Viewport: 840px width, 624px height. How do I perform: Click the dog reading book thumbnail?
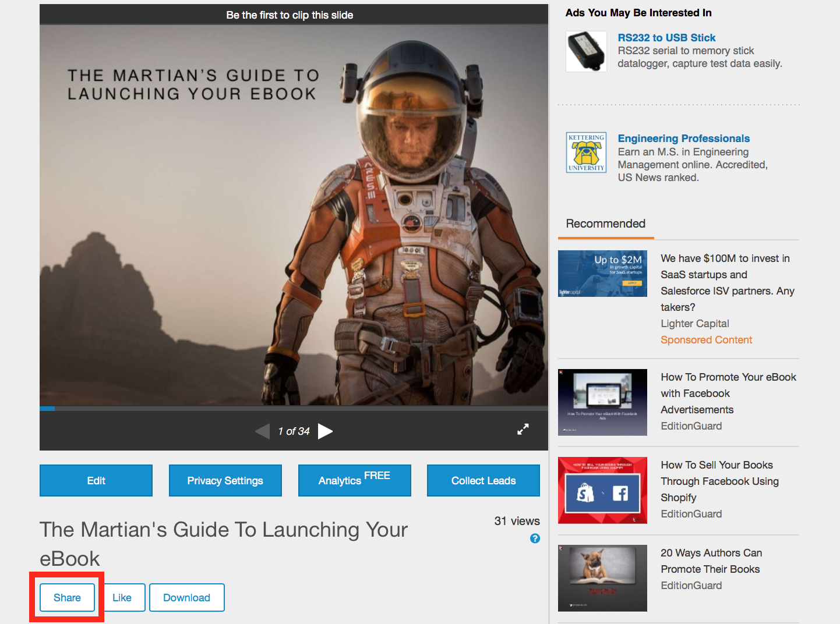(602, 578)
